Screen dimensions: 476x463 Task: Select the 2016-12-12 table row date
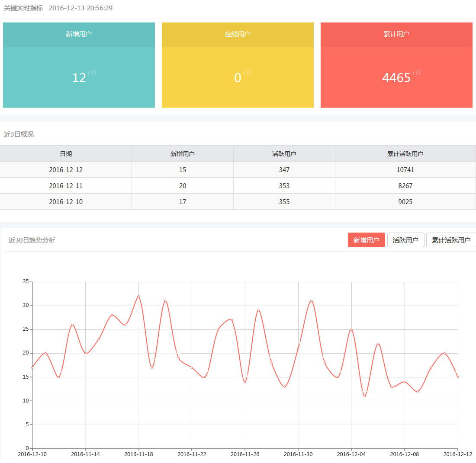pyautogui.click(x=66, y=170)
